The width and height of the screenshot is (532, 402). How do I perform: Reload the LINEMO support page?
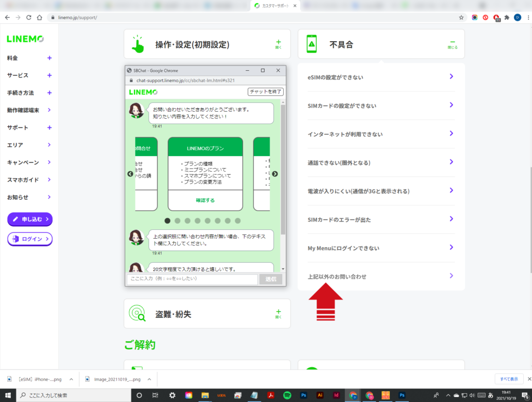tap(29, 17)
